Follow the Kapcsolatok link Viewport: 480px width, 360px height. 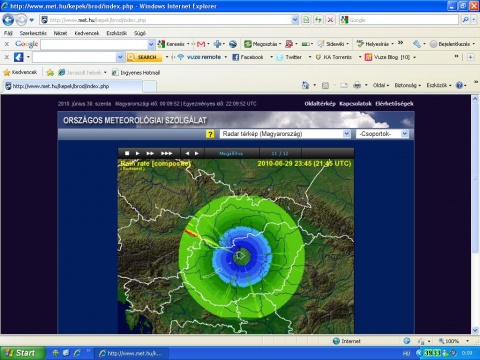click(355, 104)
